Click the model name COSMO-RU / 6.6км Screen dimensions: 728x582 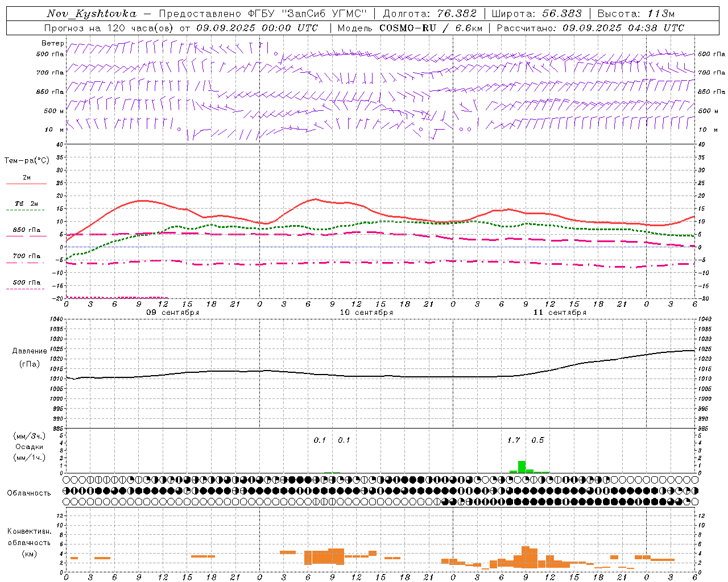pos(430,28)
